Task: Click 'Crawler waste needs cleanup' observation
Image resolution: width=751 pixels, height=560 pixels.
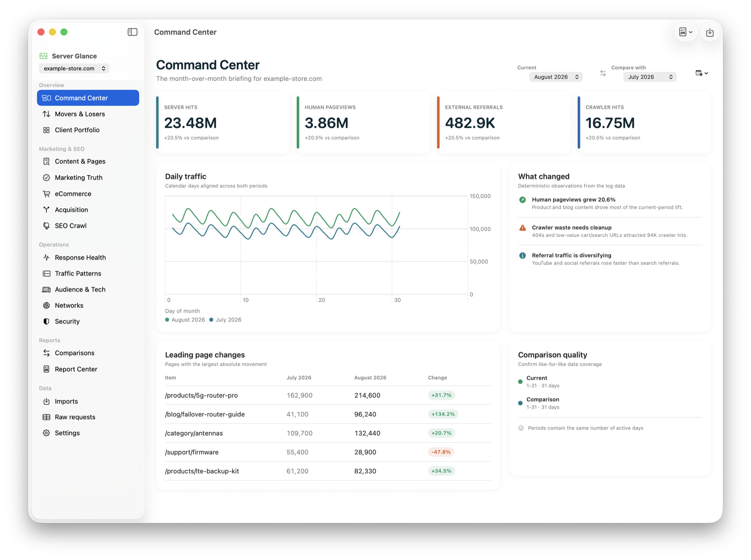Action: click(x=610, y=231)
